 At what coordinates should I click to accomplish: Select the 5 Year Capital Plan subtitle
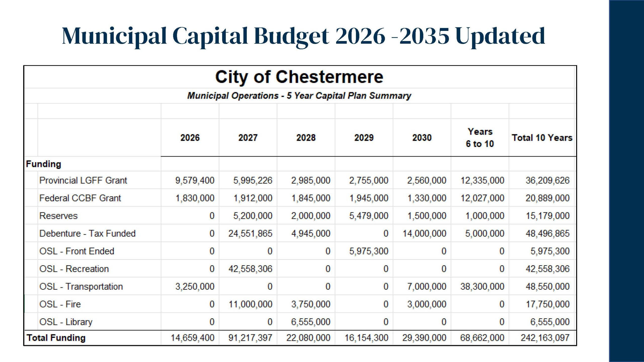click(x=299, y=96)
